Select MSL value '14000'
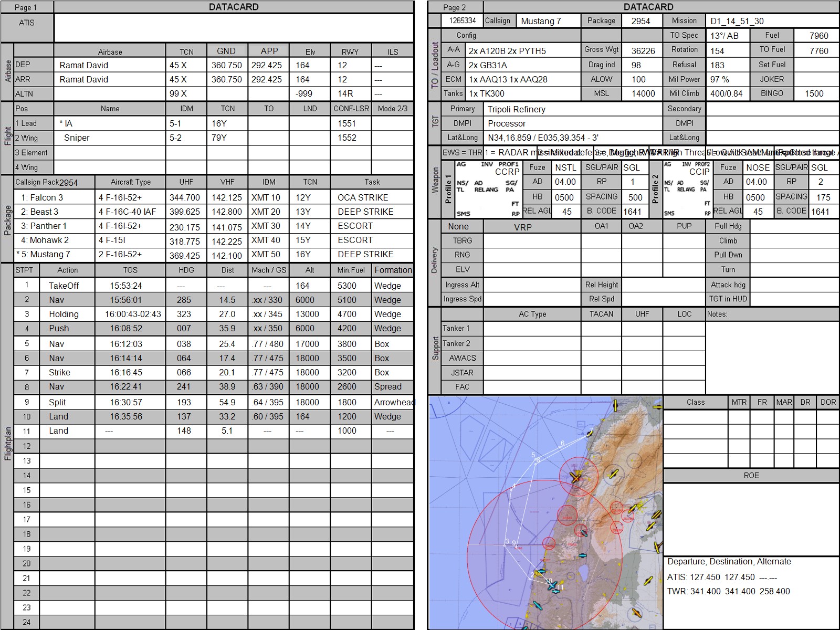 click(643, 93)
